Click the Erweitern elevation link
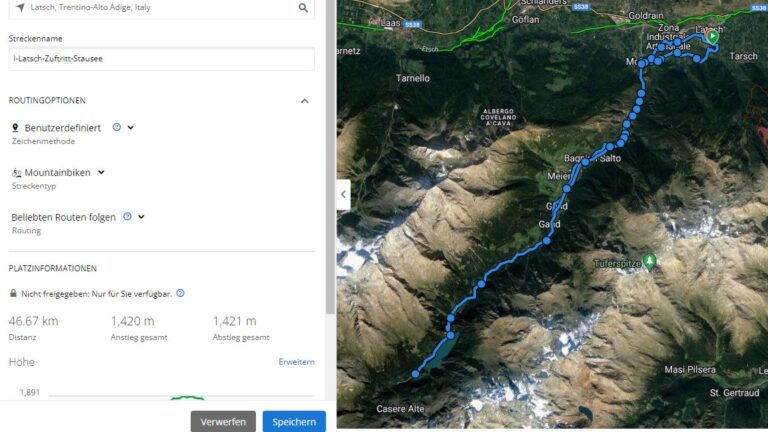768x432 pixels. point(296,362)
